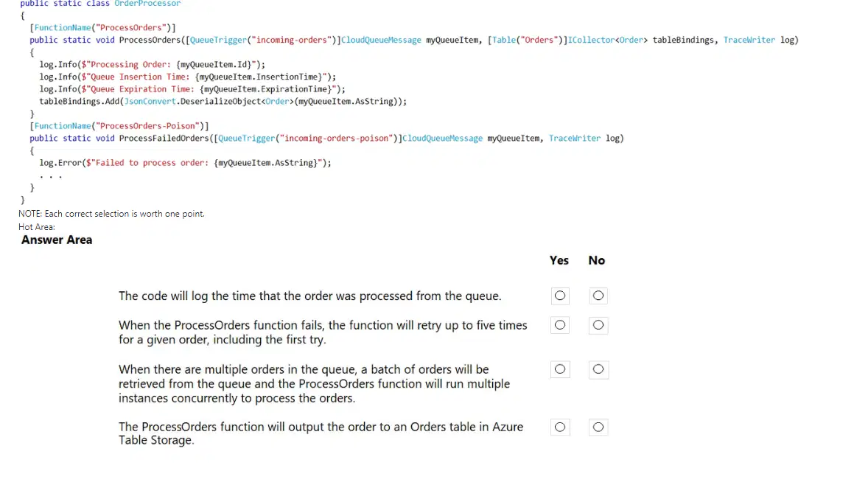Image resolution: width=868 pixels, height=485 pixels.
Task: Click the log.Error failed order line
Action: [185, 163]
